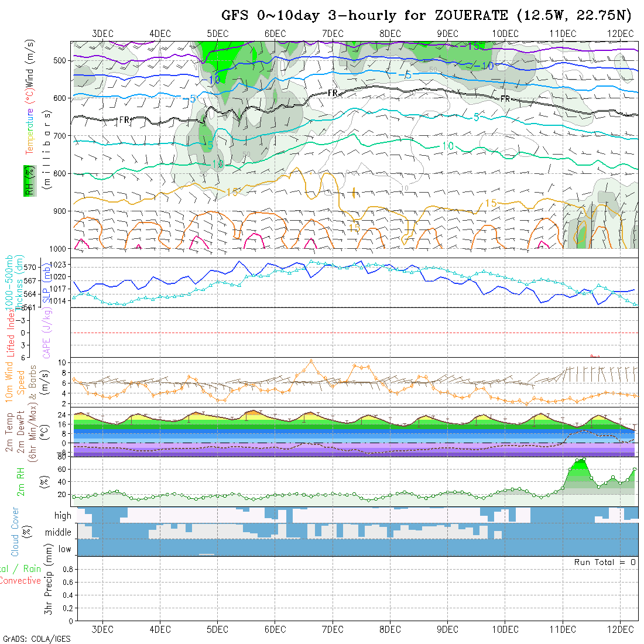
Task: Click the 500 millibar pressure axis label
Action: click(60, 60)
